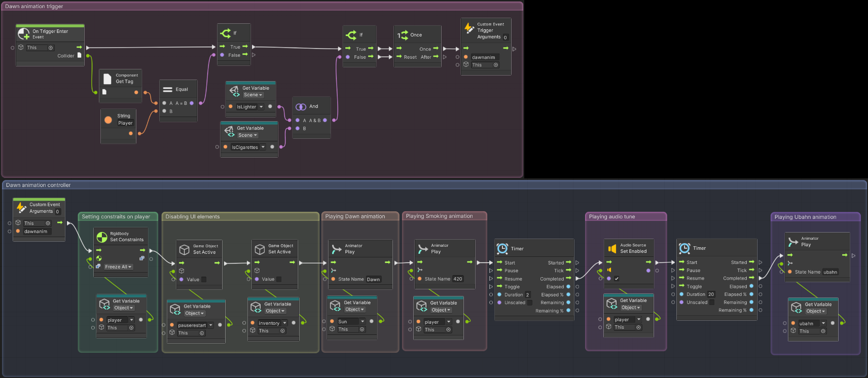Open the Freeze All constraints dropdown
This screenshot has height=378, width=868.
pyautogui.click(x=118, y=267)
